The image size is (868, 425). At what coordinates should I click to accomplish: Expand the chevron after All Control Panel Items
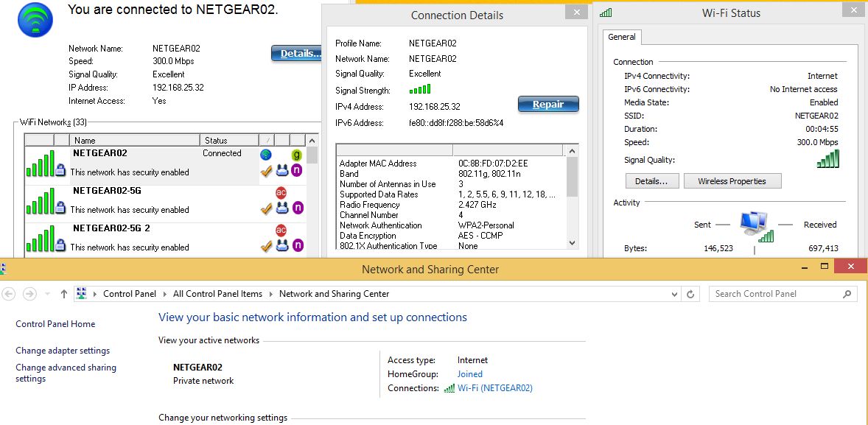pos(271,295)
